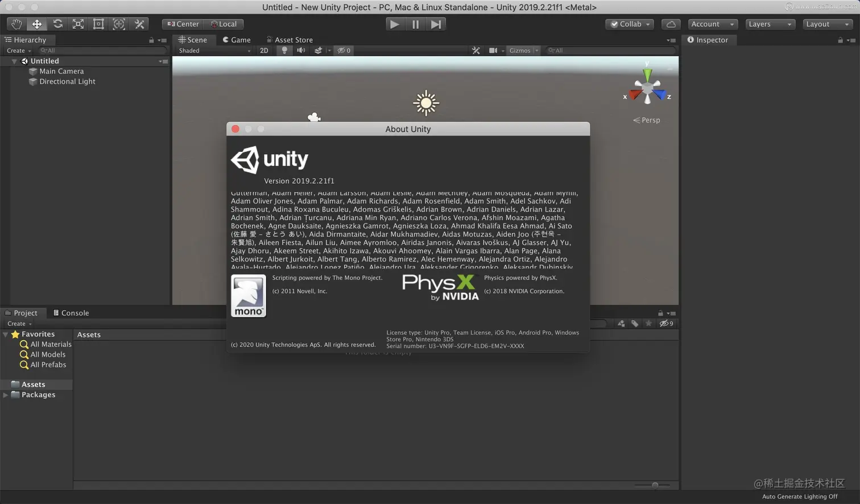This screenshot has width=860, height=504.
Task: Open the Shaded draw mode dropdown
Action: [214, 51]
